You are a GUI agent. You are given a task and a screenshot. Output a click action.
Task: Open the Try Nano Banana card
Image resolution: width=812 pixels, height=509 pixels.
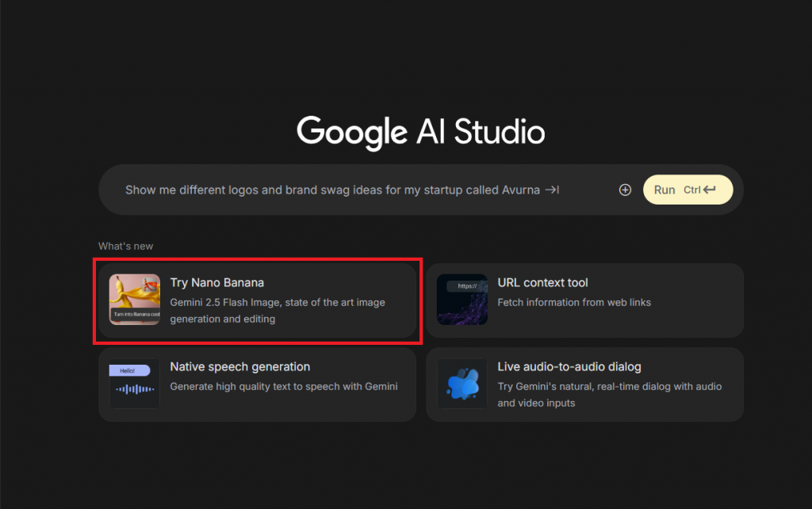click(x=258, y=300)
